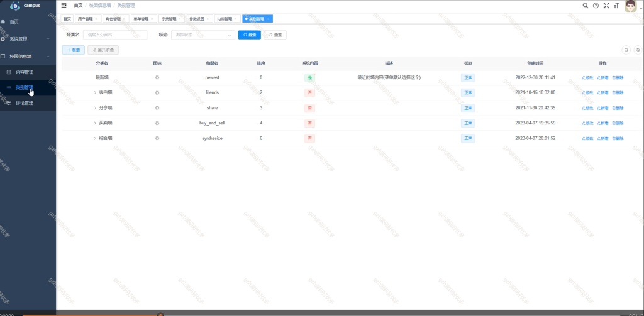Viewport: 644px width, 316px height.
Task: Click the gear icon in 买卖墙 row
Action: point(157,123)
